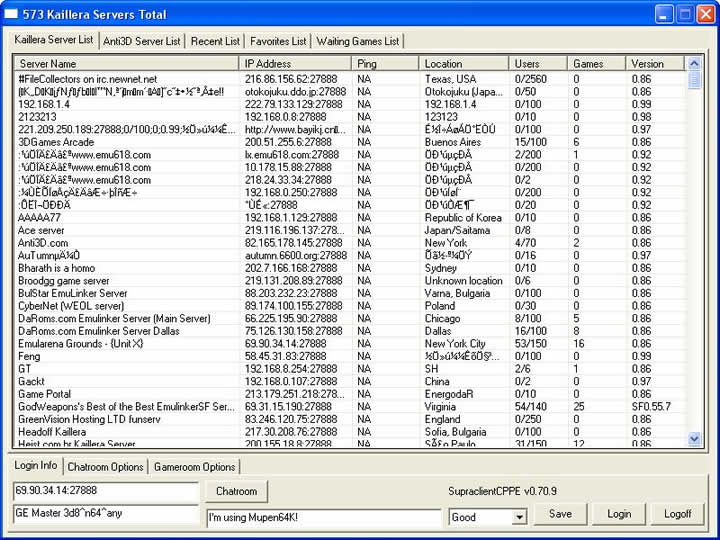720x540 pixels.
Task: Sort by the Version column header
Action: 654,63
